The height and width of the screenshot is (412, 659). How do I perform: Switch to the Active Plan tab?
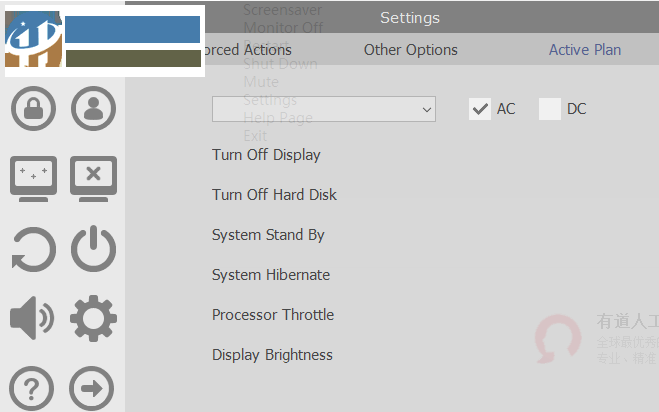[585, 49]
